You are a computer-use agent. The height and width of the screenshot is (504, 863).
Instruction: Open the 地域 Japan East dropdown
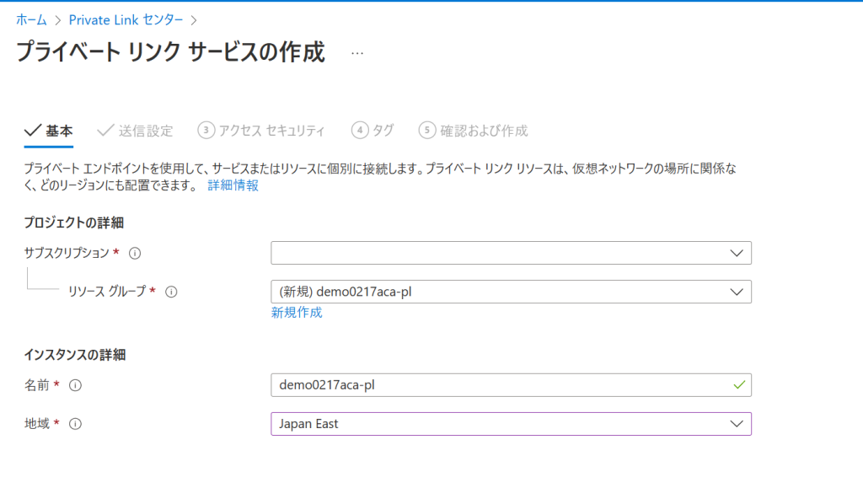click(x=511, y=424)
